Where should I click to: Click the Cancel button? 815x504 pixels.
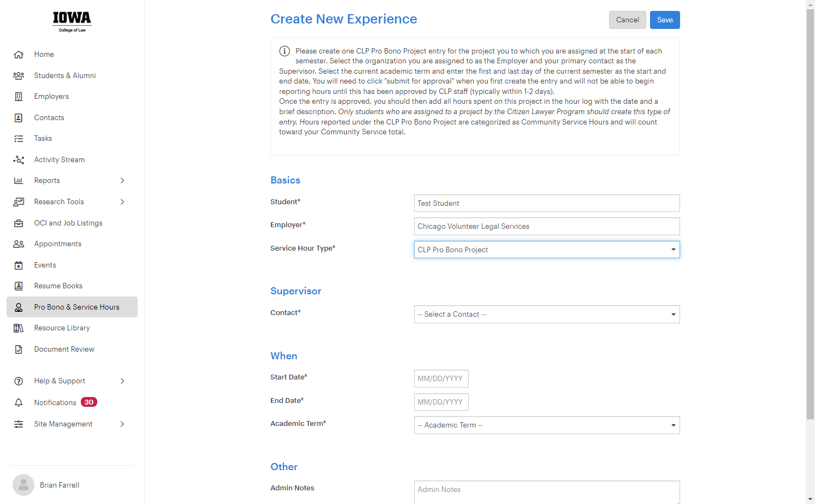(628, 20)
